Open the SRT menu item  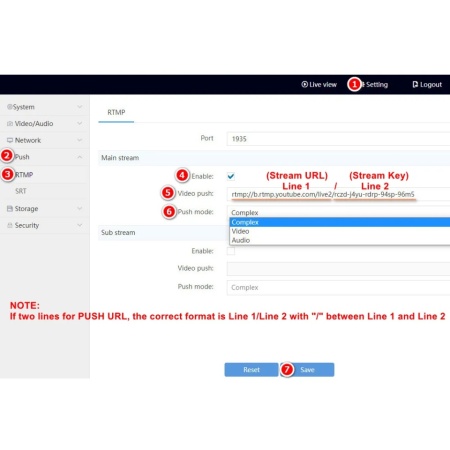pos(21,191)
